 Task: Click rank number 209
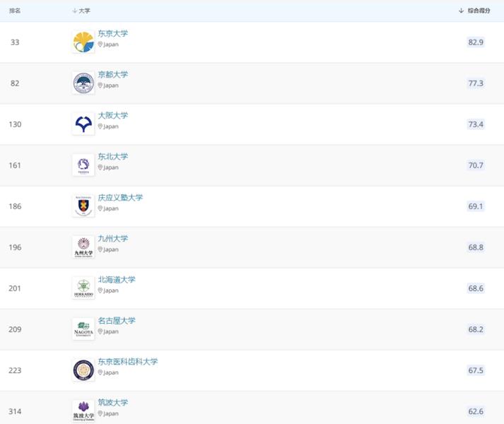(15, 329)
